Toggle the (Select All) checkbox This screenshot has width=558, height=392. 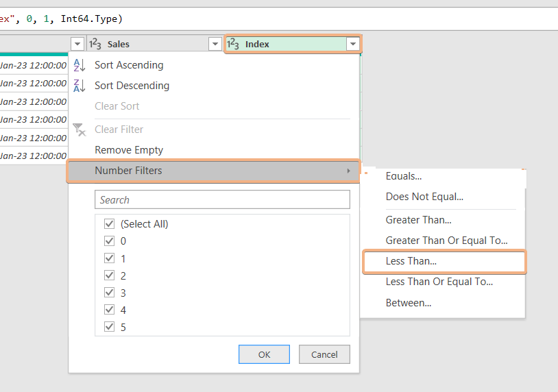(x=109, y=223)
